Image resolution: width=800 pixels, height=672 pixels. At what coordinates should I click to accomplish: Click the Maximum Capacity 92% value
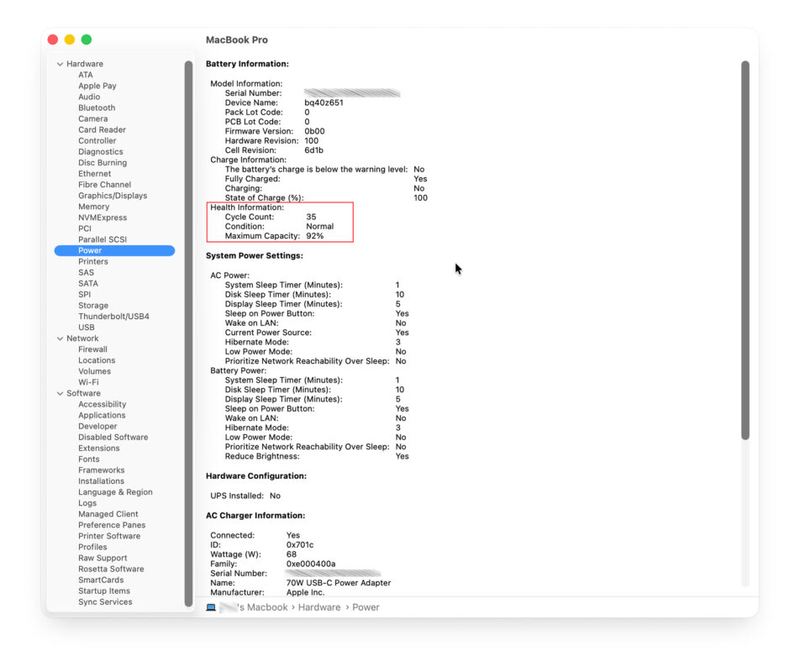coord(315,236)
